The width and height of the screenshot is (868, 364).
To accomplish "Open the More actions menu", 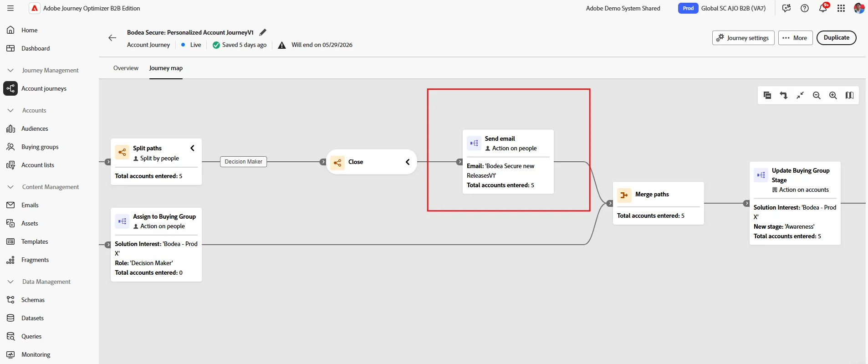I will [795, 38].
